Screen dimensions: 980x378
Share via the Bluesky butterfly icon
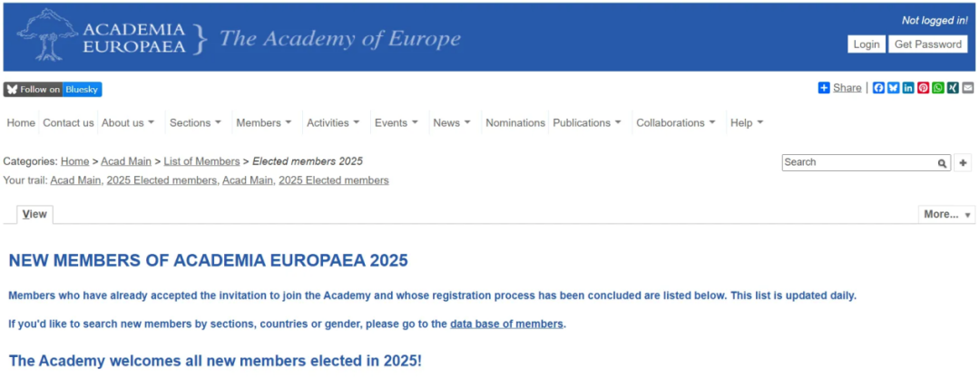pos(894,88)
